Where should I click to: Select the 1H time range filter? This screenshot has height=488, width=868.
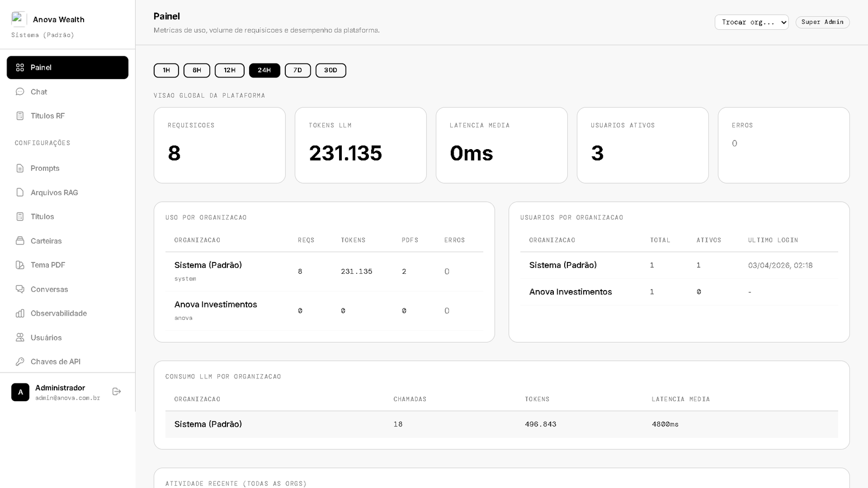tap(166, 70)
